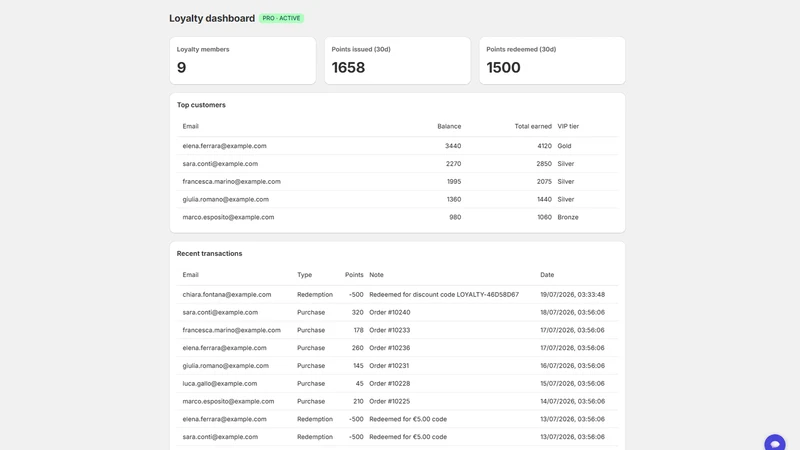Click points value 320
The width and height of the screenshot is (800, 450).
(x=358, y=312)
